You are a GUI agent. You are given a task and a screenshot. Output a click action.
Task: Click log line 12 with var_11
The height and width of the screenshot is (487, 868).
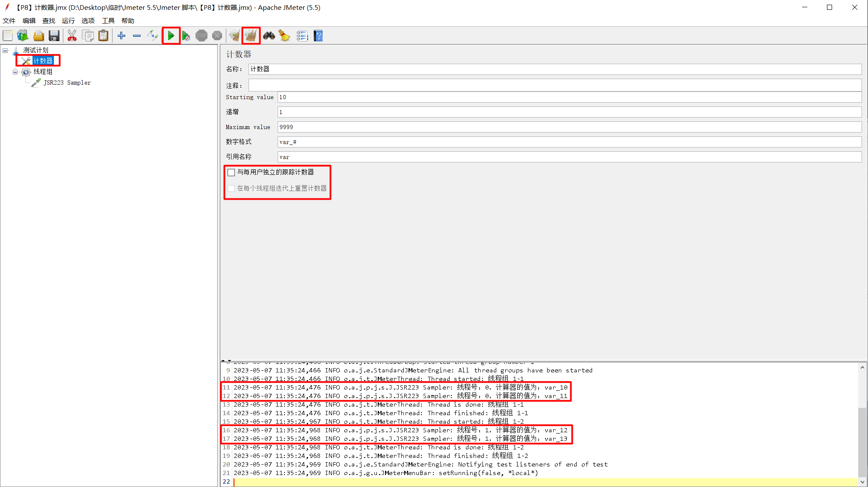(x=400, y=396)
